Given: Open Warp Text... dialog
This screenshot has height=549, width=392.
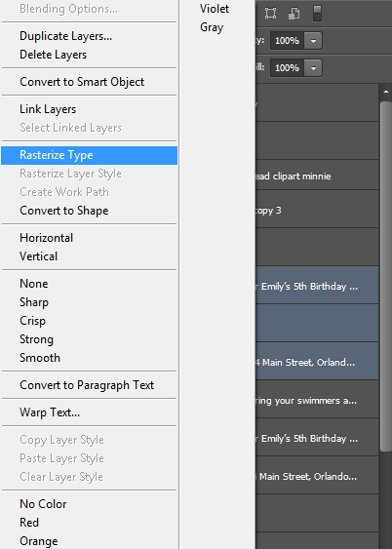Looking at the screenshot, I should (x=50, y=412).
